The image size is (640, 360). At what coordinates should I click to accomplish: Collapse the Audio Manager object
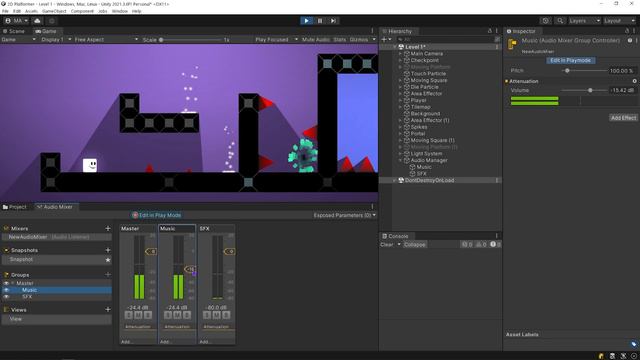pos(400,160)
